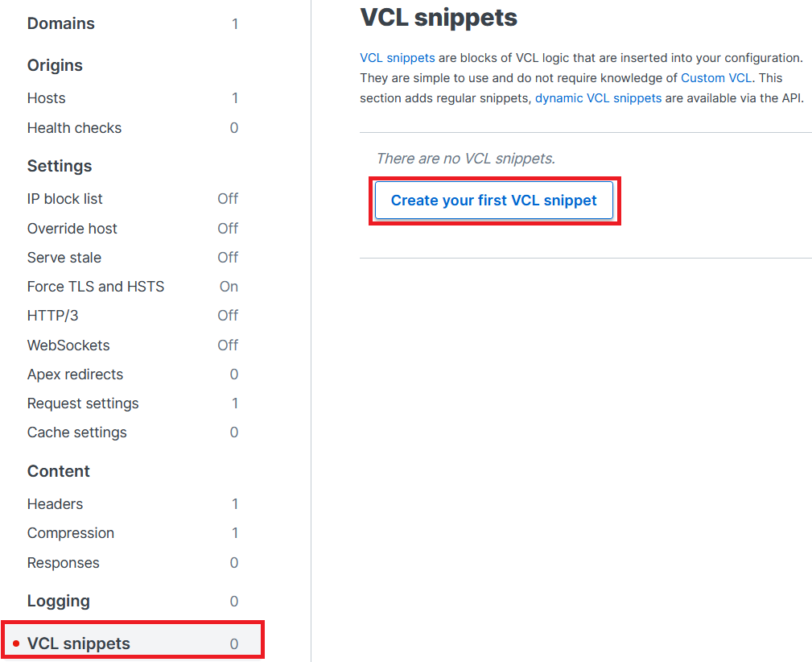The image size is (812, 662).
Task: Open the Compression settings
Action: click(x=70, y=532)
